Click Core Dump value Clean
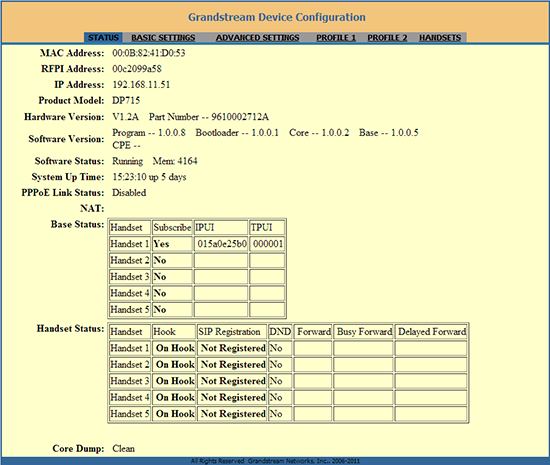The height and width of the screenshot is (465, 550). coord(123,449)
